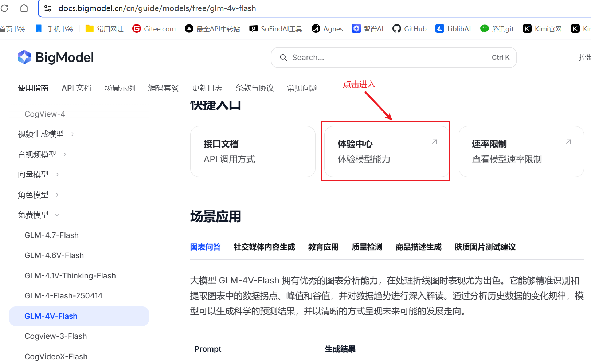Open the GitHub bookmark icon
This screenshot has height=364, width=591.
click(x=396, y=28)
